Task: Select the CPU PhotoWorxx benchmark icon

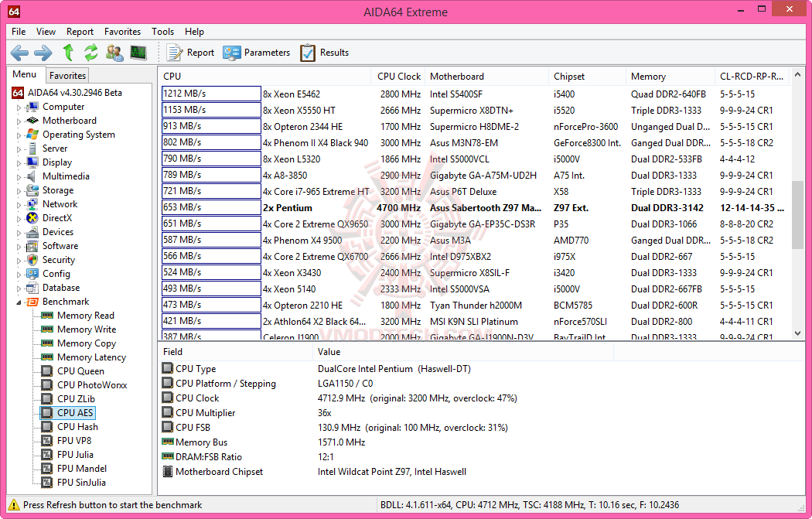Action: [47, 385]
